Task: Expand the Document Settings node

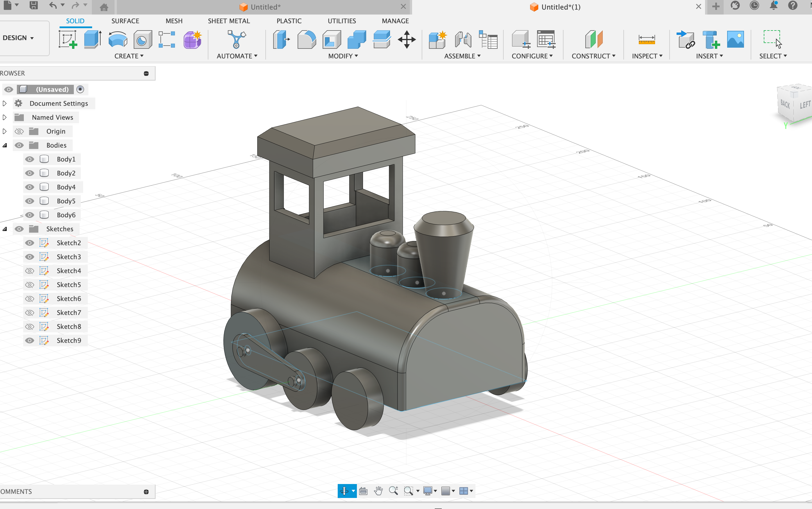Action: [5, 103]
